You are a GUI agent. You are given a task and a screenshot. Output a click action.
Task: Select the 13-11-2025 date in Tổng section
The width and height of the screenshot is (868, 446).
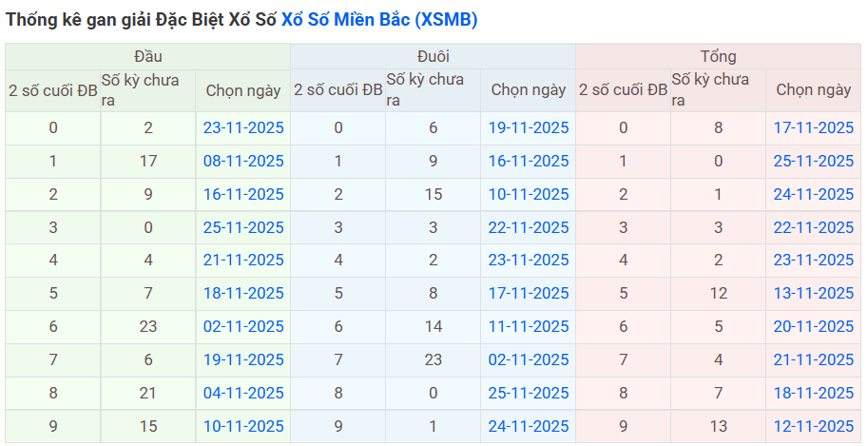pyautogui.click(x=813, y=293)
